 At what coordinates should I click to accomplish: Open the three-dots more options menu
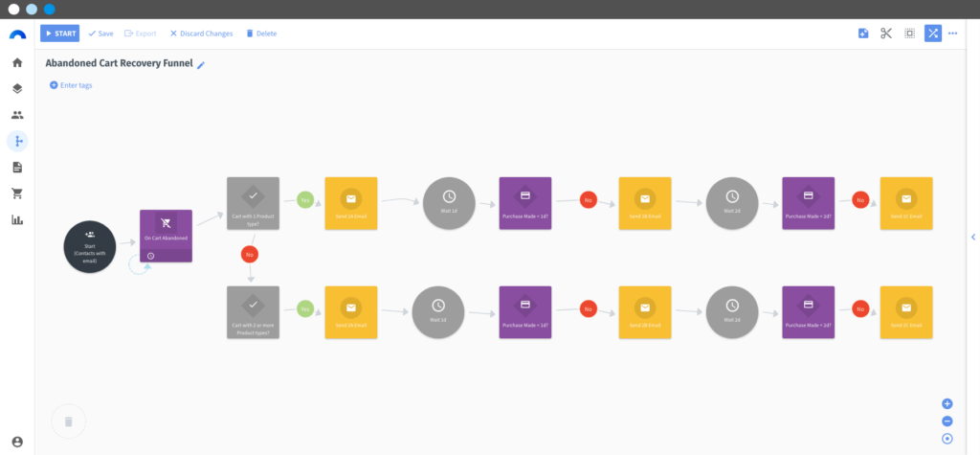[952, 34]
